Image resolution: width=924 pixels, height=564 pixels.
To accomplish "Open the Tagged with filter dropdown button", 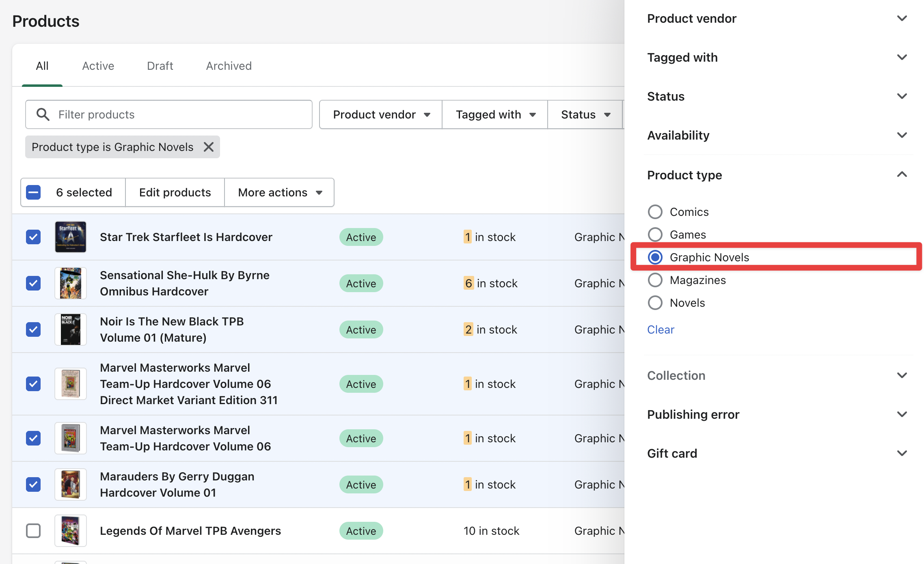I will (x=495, y=114).
